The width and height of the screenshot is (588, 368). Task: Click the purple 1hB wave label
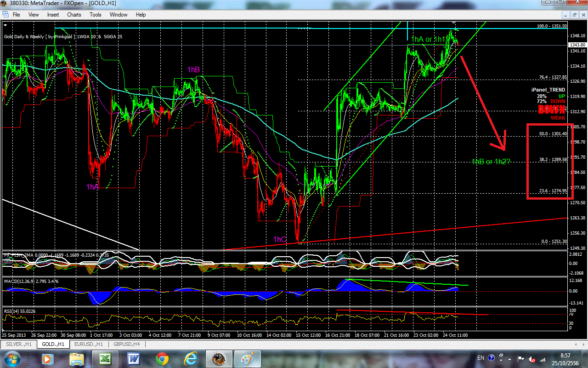pos(193,70)
